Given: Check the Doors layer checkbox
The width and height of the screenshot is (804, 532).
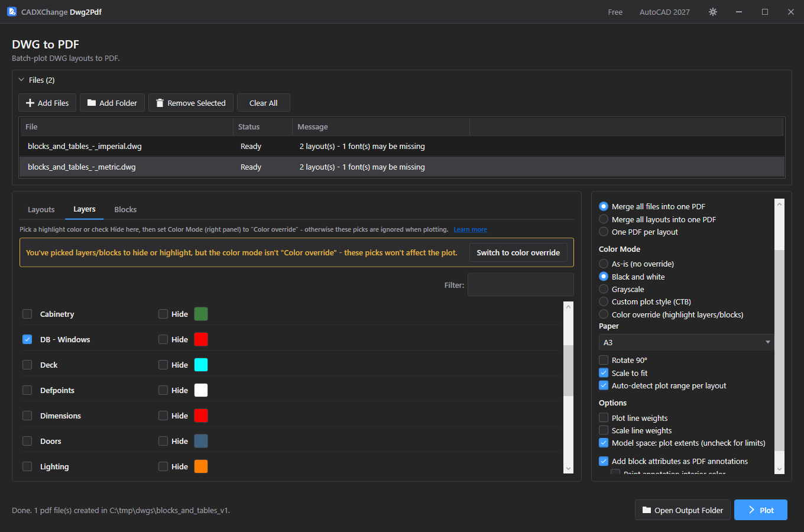Looking at the screenshot, I should [x=27, y=441].
